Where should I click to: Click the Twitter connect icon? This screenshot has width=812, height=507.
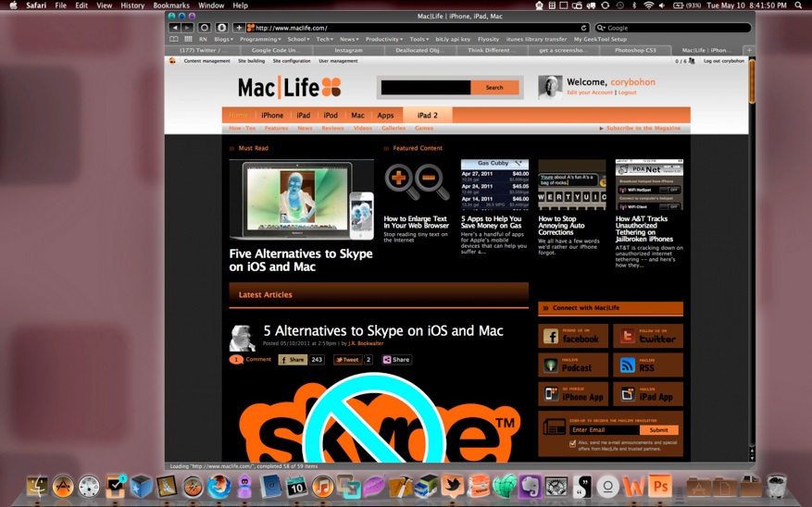pos(627,336)
